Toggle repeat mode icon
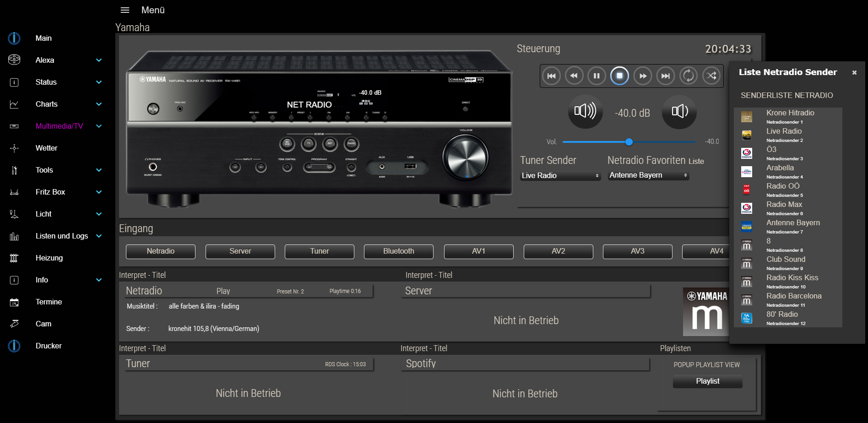Image resolution: width=868 pixels, height=423 pixels. (689, 76)
